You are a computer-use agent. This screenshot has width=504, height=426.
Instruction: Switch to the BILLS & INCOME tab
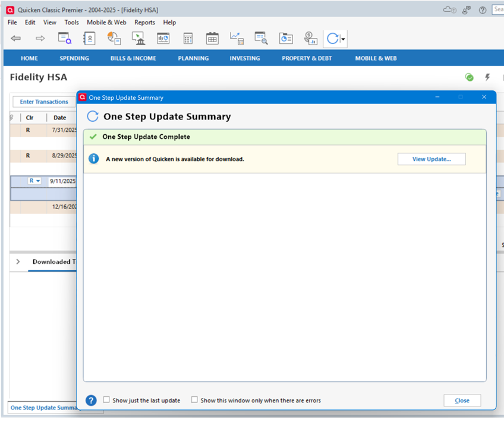click(133, 58)
